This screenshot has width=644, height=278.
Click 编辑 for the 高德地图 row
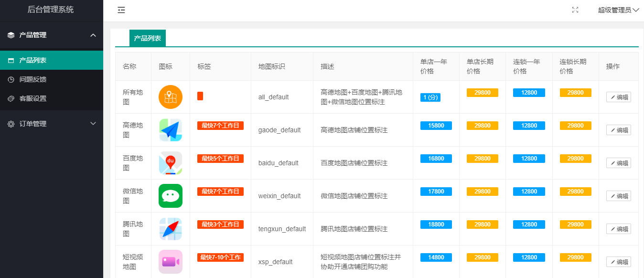[x=618, y=129]
